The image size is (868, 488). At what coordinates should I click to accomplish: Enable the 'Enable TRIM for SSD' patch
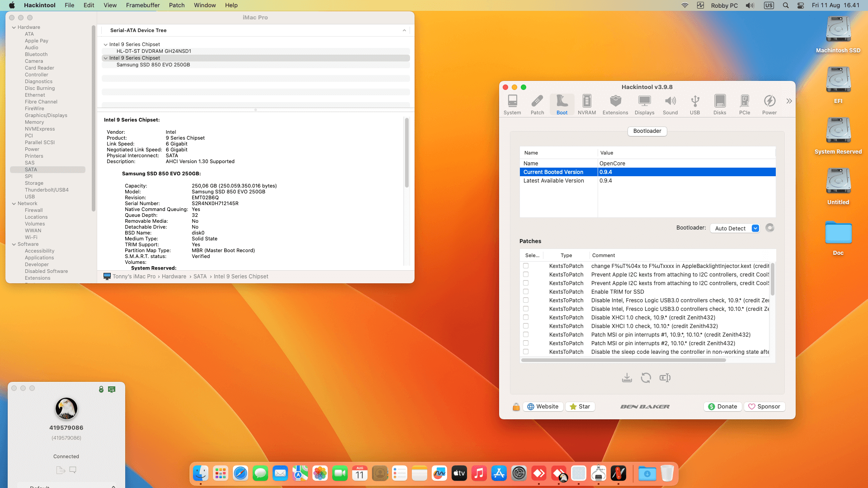526,291
